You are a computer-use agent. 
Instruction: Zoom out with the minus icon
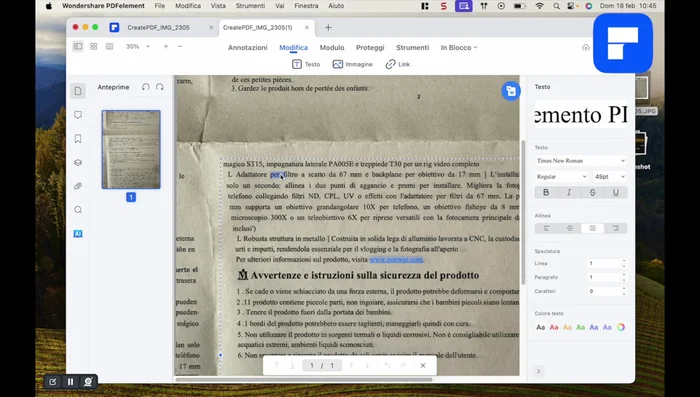point(179,46)
